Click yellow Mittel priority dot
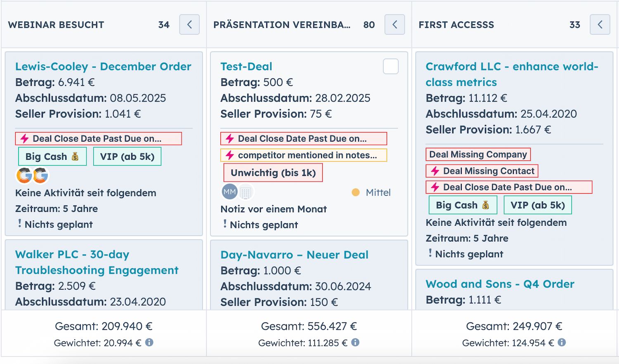The width and height of the screenshot is (619, 364). (355, 192)
